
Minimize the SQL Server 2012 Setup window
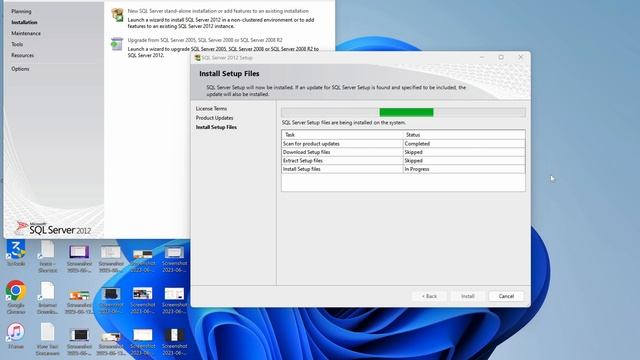(482, 58)
